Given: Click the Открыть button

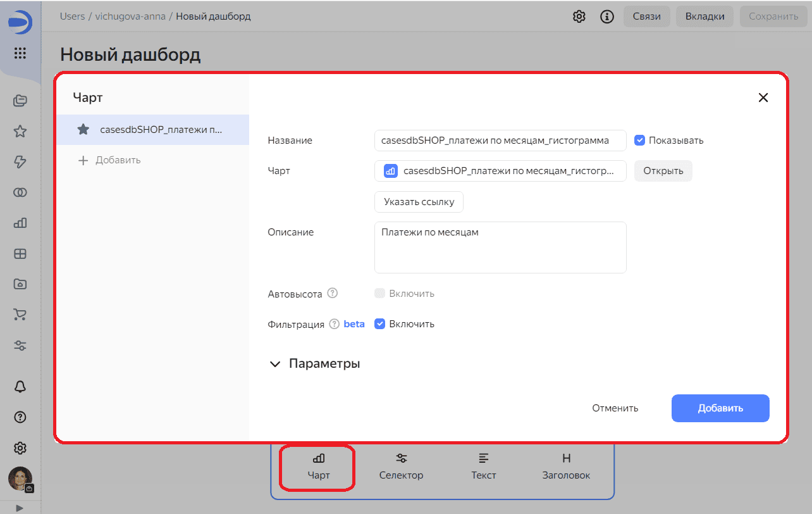Looking at the screenshot, I should point(663,171).
